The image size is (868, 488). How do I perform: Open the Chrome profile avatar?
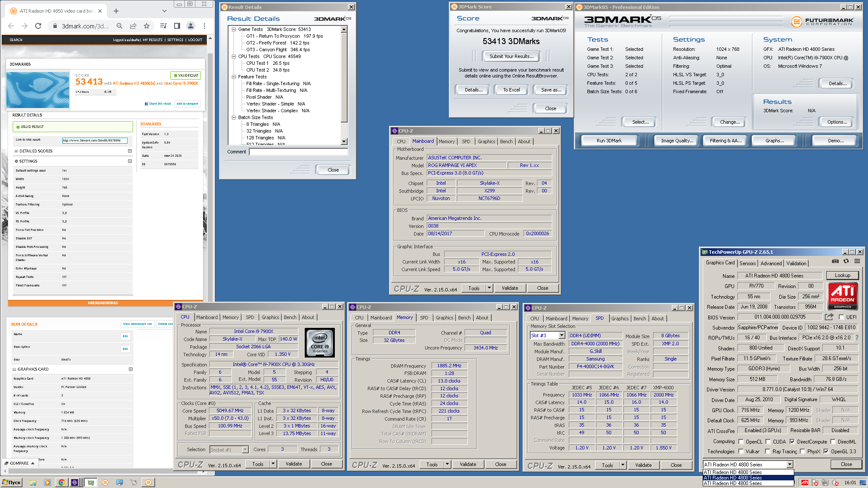[191, 26]
